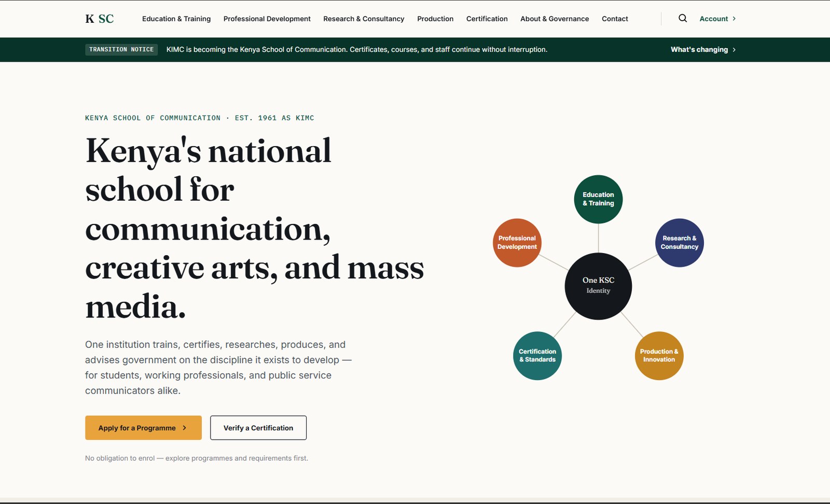Viewport: 830px width, 504px height.
Task: Go to Contact page
Action: (615, 19)
